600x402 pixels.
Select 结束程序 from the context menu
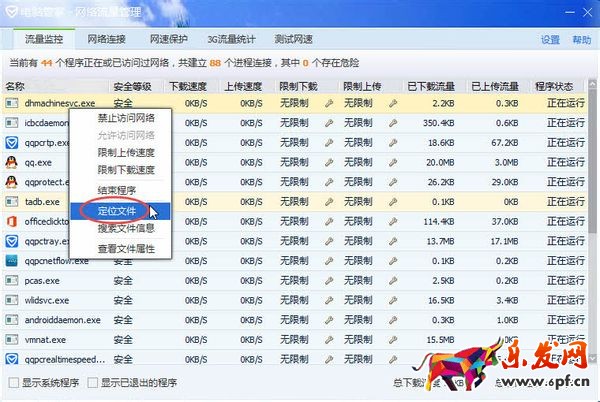point(119,190)
